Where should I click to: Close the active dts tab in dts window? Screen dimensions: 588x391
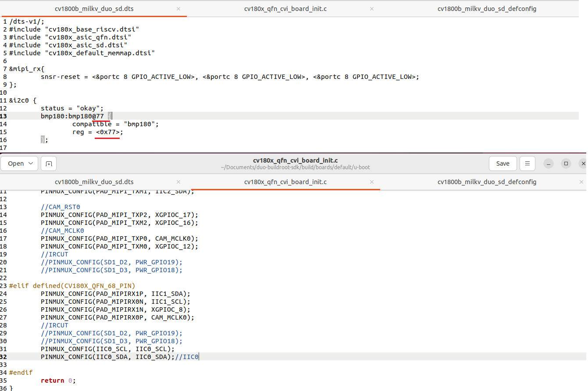178,9
